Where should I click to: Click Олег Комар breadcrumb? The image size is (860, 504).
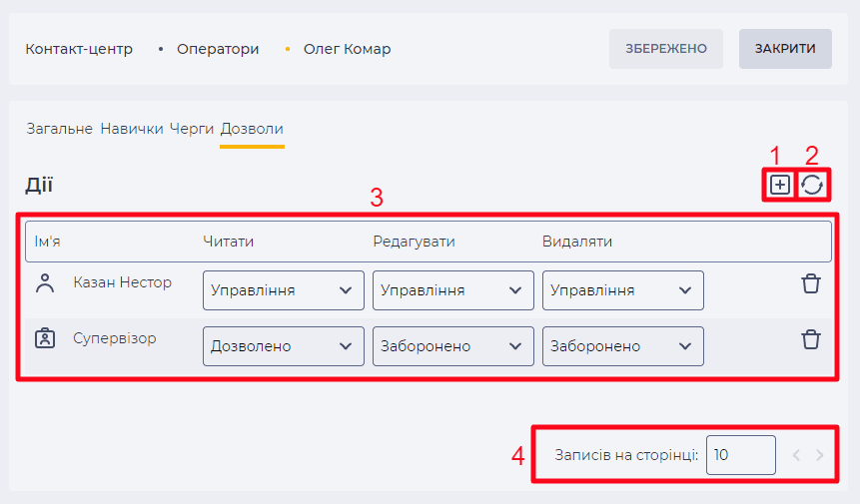(x=348, y=49)
